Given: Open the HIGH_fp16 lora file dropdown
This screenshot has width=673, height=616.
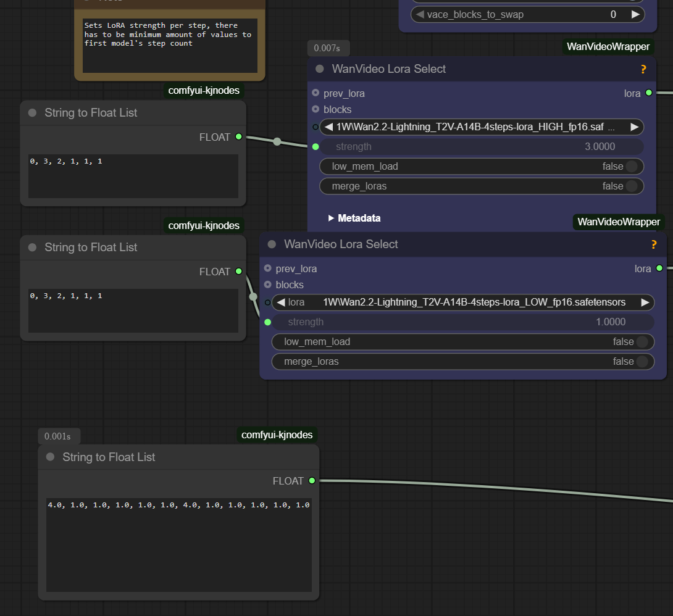Looking at the screenshot, I should (482, 127).
